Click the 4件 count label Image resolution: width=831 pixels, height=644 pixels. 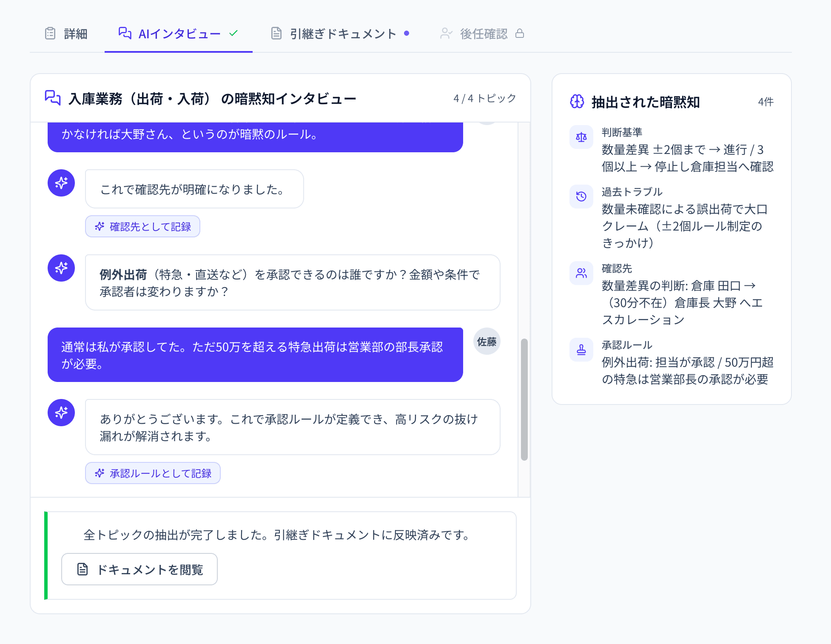click(x=766, y=102)
